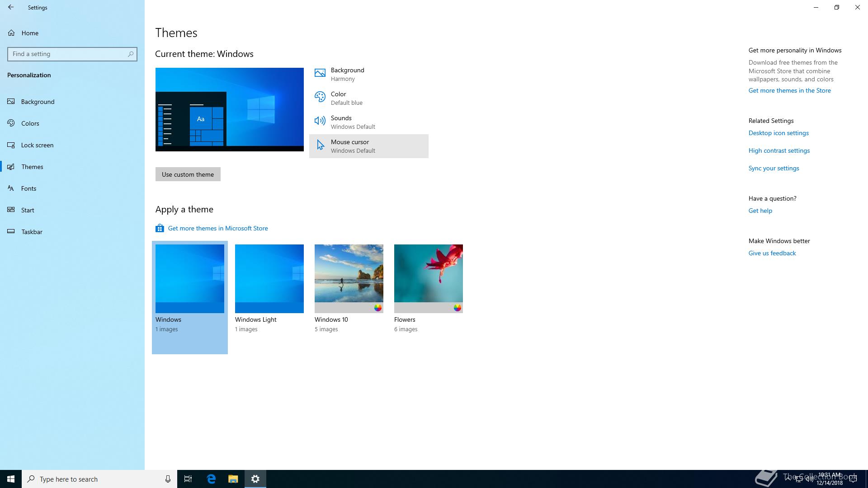The height and width of the screenshot is (488, 868).
Task: Click the Background picture icon
Action: click(320, 73)
